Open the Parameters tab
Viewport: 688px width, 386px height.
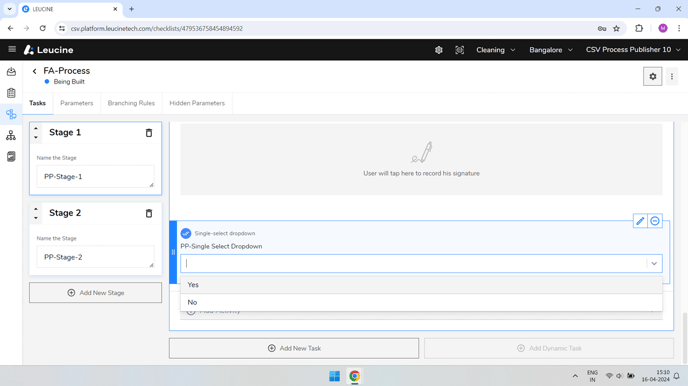click(77, 103)
